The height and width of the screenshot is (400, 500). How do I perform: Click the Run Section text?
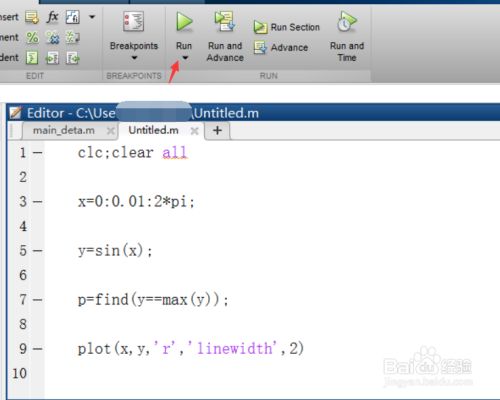[x=295, y=27]
